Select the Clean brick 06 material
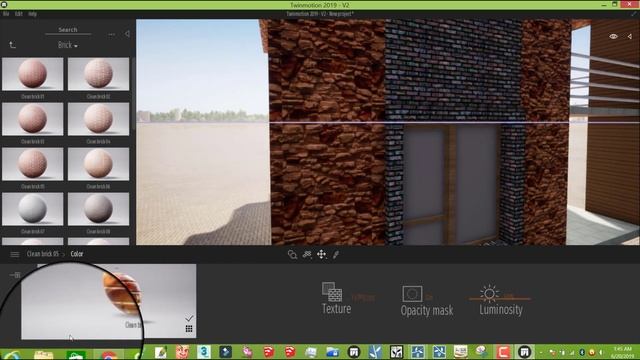The image size is (640, 360). tap(98, 164)
